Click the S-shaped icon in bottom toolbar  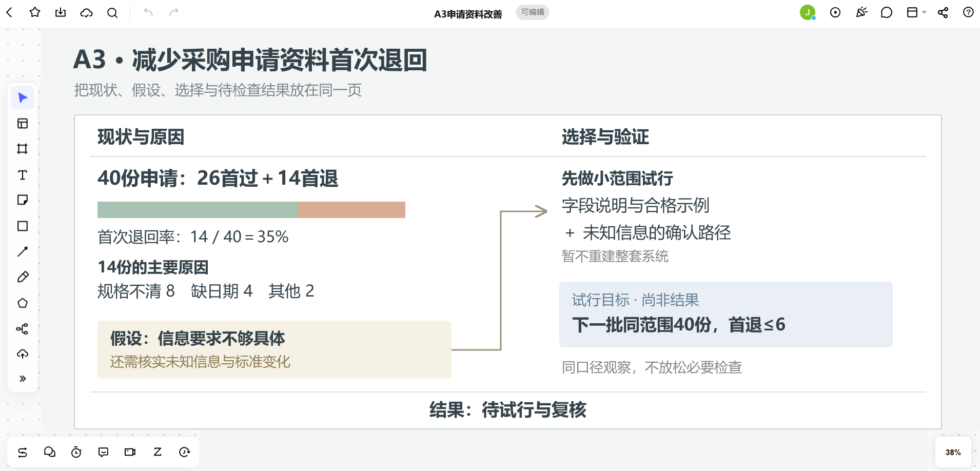pos(23,452)
